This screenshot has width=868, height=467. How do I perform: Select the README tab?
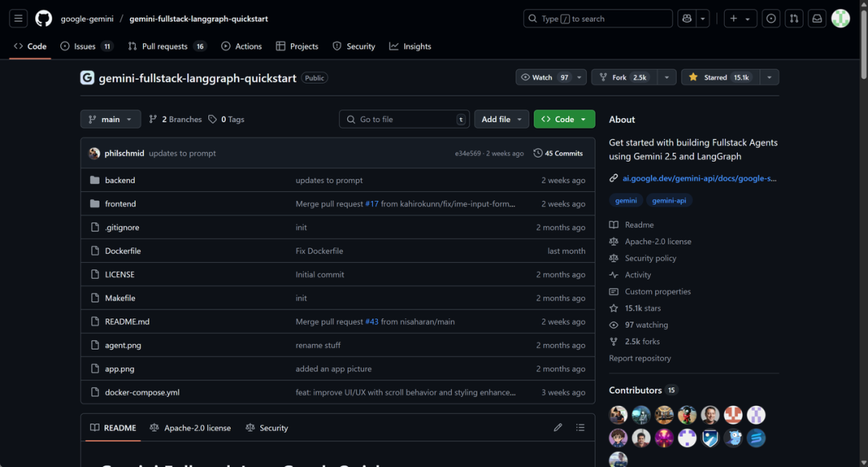click(x=113, y=428)
